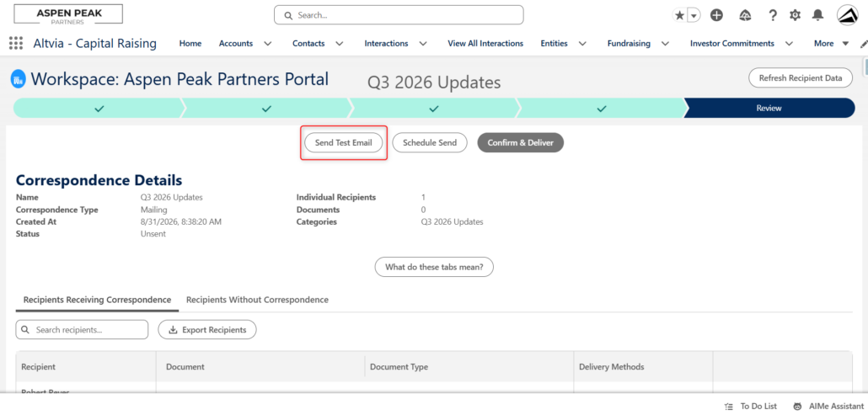Open the AIMe Assistant utility item
Image resolution: width=868 pixels, height=415 pixels.
[x=828, y=406]
